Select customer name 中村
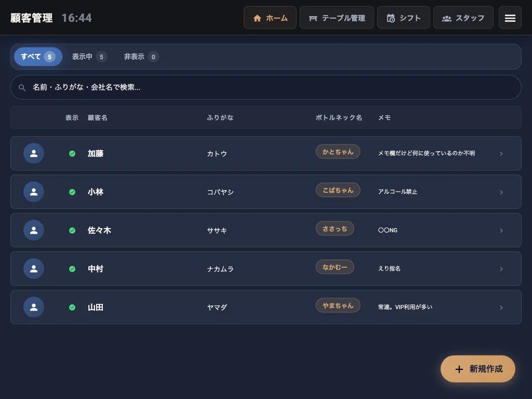Viewport: 532px width, 399px height. point(96,269)
